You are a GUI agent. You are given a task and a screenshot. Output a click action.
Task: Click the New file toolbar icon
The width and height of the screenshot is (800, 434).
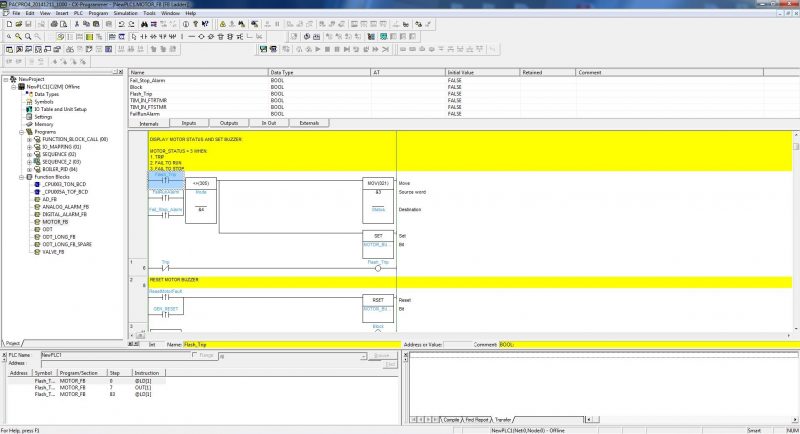click(x=6, y=24)
